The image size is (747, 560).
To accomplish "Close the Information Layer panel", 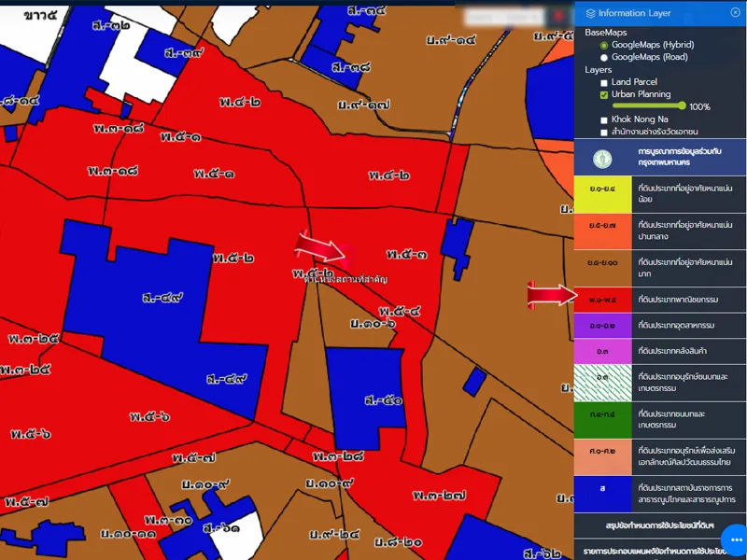I will [x=735, y=12].
